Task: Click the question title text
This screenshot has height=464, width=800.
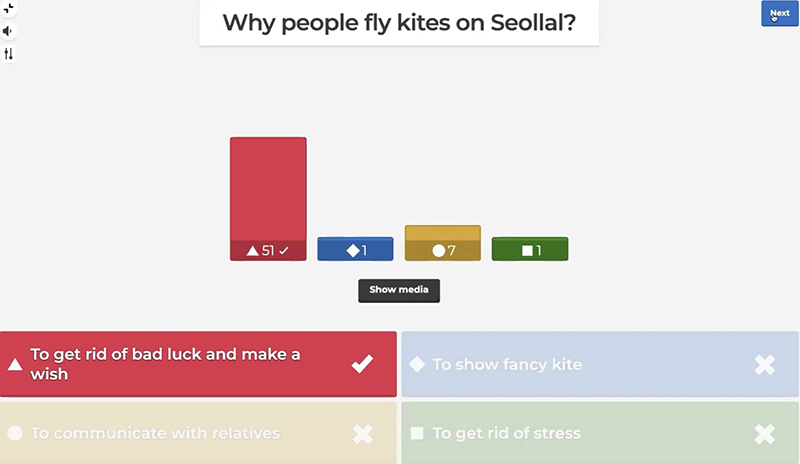Action: [x=398, y=22]
